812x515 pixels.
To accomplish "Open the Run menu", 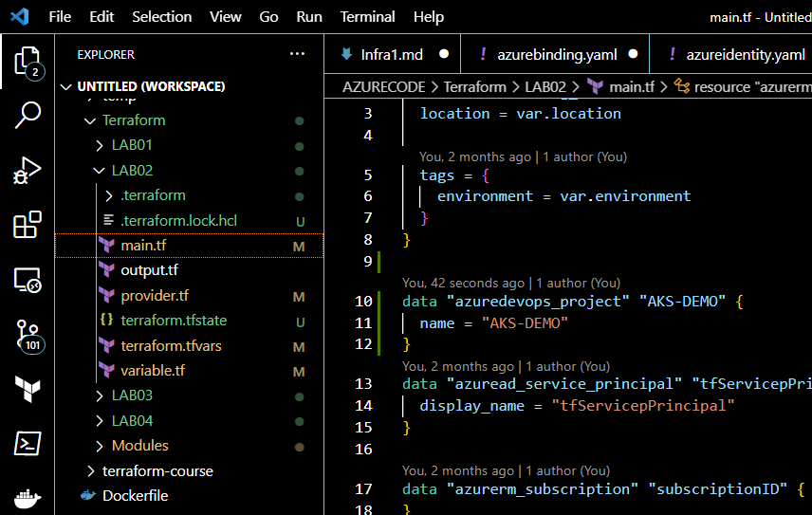I will (x=309, y=16).
